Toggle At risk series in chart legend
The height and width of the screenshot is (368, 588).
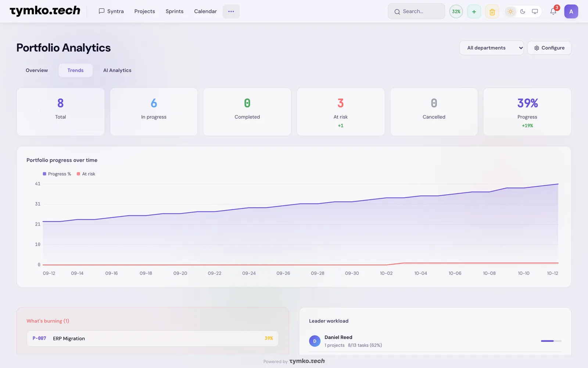[86, 174]
